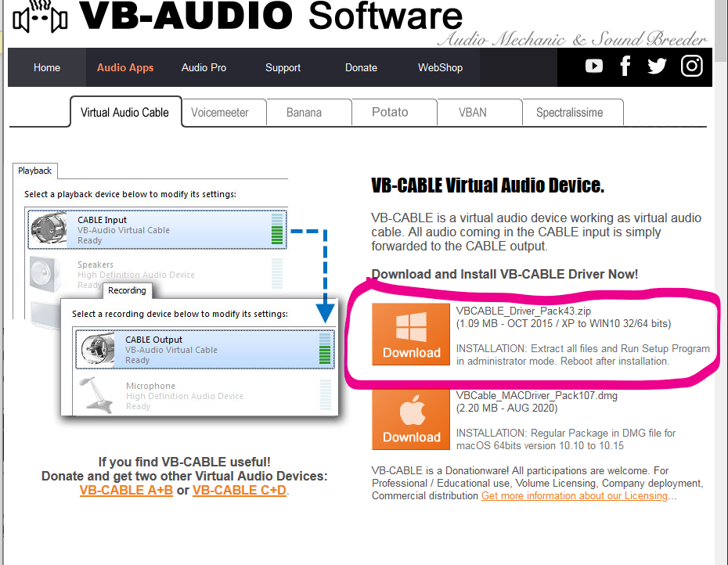Open the VB-CABLE C+D link
728x565 pixels.
[239, 490]
